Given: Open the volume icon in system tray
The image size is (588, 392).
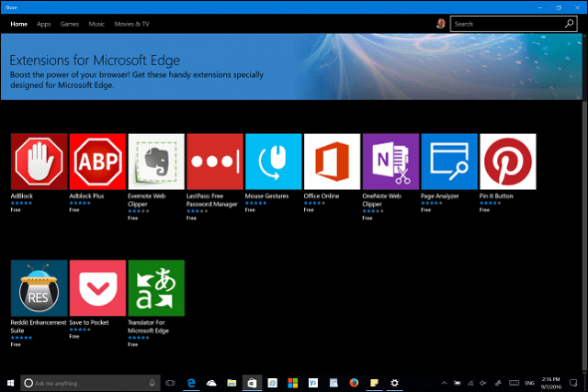Looking at the screenshot, I should pos(483,383).
